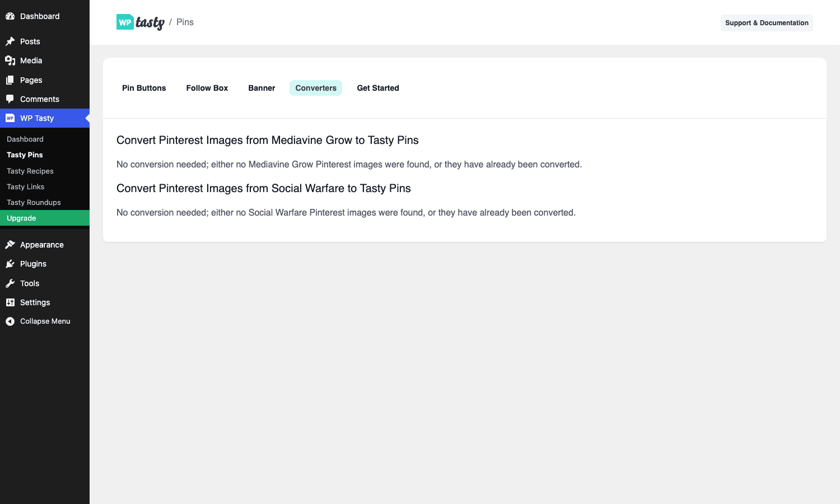Switch to the Follow Box tab
The height and width of the screenshot is (504, 840).
pos(207,88)
